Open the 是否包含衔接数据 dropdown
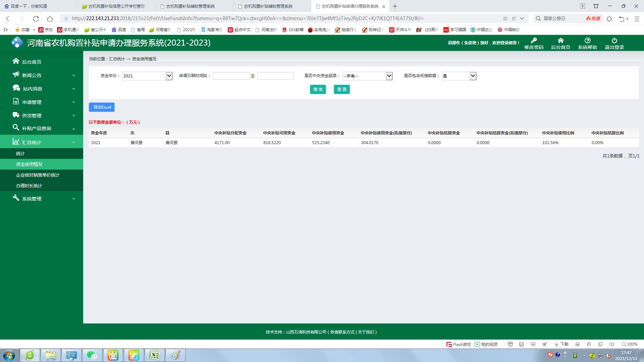 click(x=459, y=76)
